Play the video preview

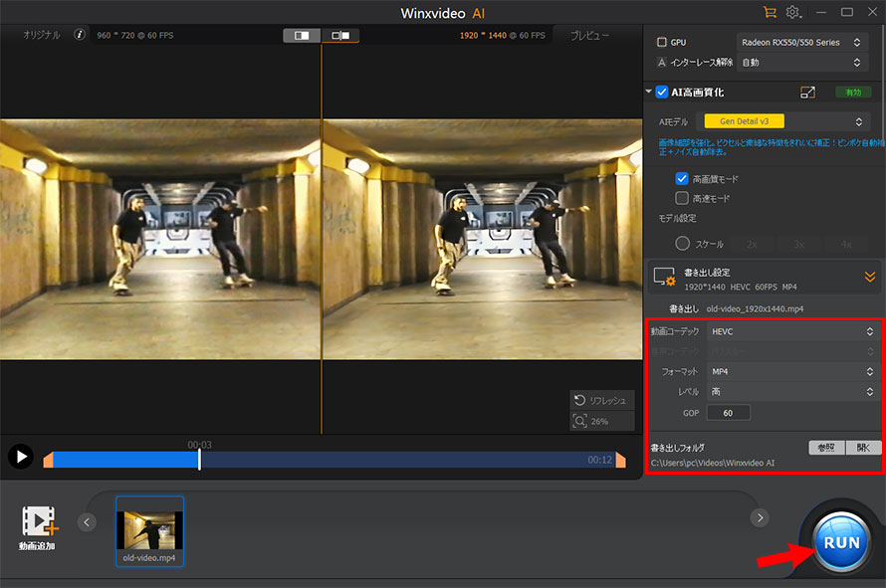click(x=19, y=457)
